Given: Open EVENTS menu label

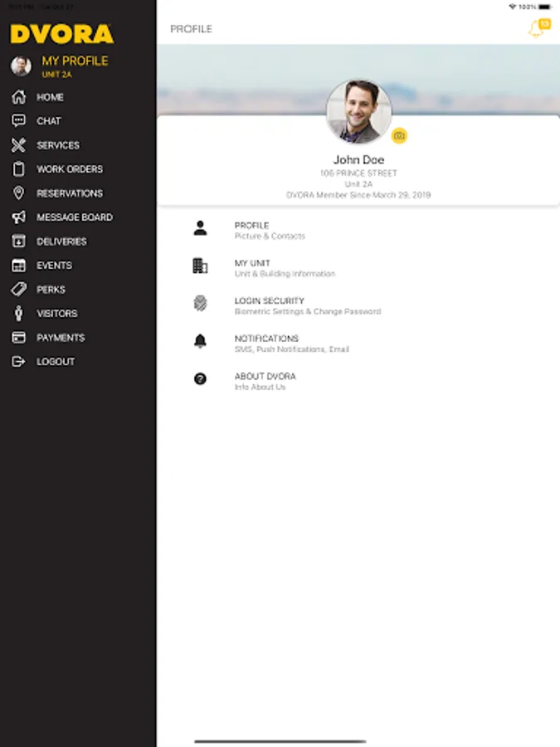Looking at the screenshot, I should pos(54,266).
